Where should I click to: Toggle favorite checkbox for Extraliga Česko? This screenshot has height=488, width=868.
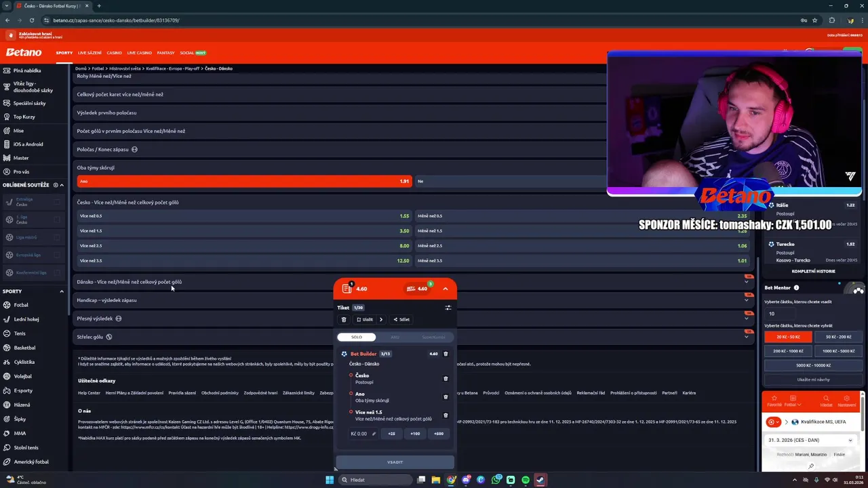point(57,202)
